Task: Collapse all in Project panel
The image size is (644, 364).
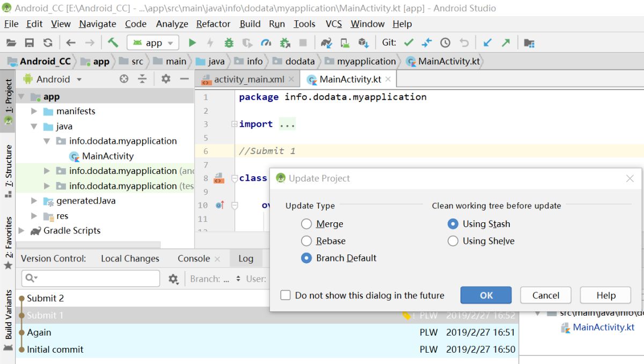Action: click(142, 79)
